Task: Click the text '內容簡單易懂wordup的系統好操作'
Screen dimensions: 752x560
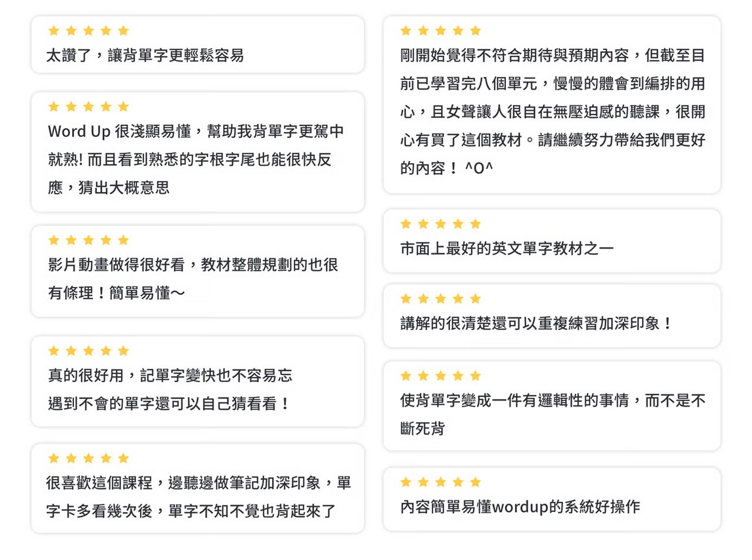Action: pyautogui.click(x=520, y=507)
